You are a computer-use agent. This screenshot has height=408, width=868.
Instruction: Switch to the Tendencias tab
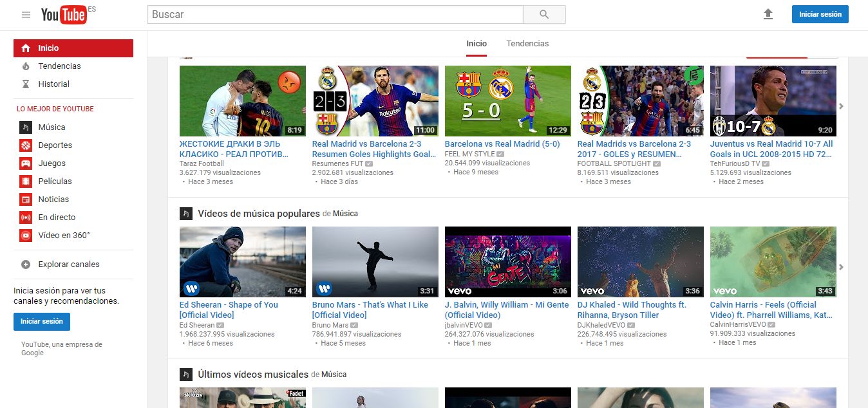(x=527, y=44)
